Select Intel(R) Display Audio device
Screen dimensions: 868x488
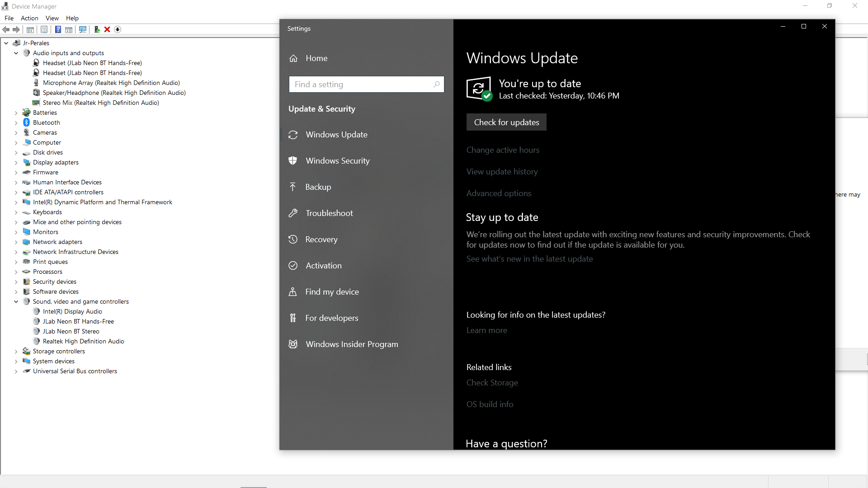tap(72, 312)
